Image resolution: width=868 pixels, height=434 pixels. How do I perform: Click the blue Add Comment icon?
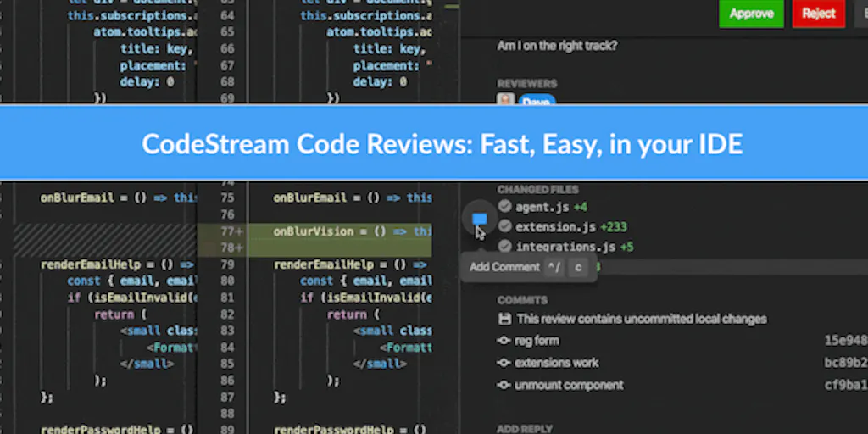[x=480, y=220]
